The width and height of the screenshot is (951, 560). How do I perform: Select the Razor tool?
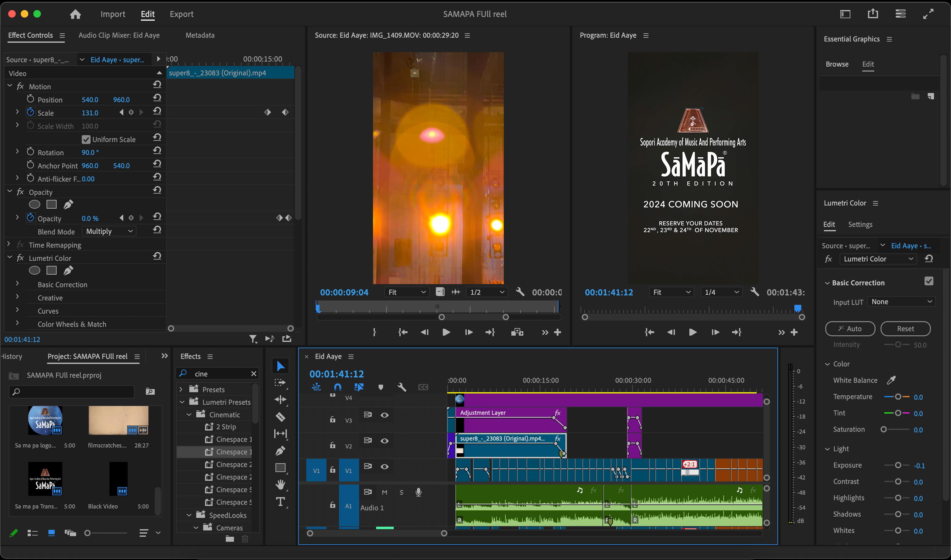point(281,417)
